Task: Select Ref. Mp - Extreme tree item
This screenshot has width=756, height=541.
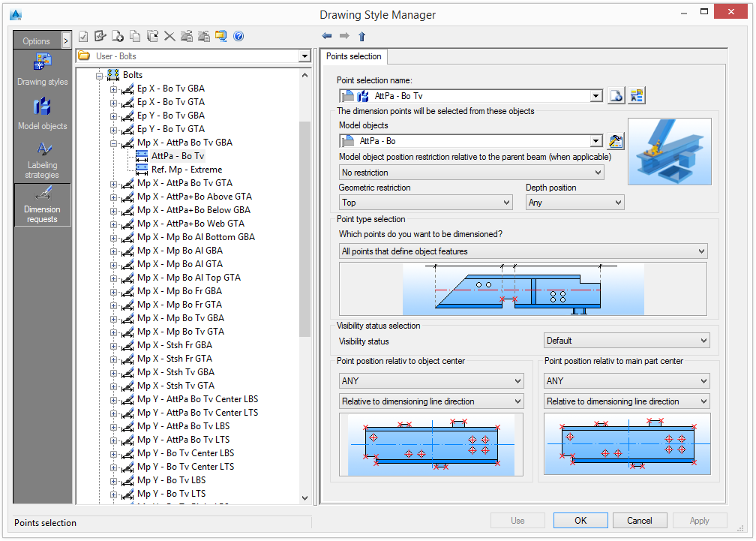Action: (x=186, y=170)
